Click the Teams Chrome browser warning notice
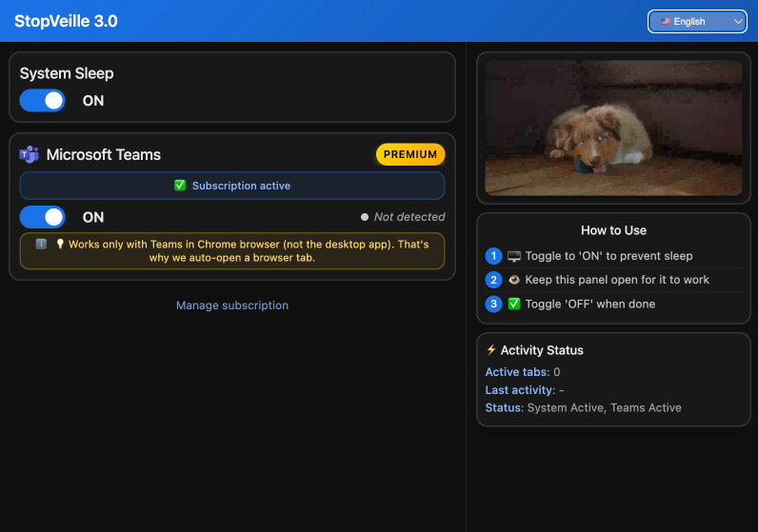 tap(232, 251)
